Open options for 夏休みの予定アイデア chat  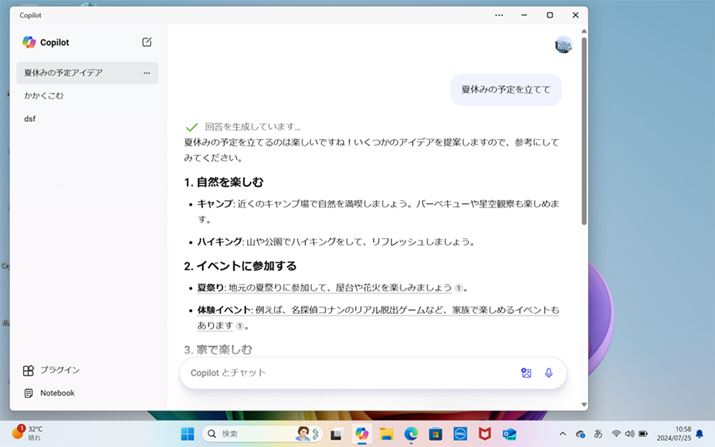tap(147, 73)
